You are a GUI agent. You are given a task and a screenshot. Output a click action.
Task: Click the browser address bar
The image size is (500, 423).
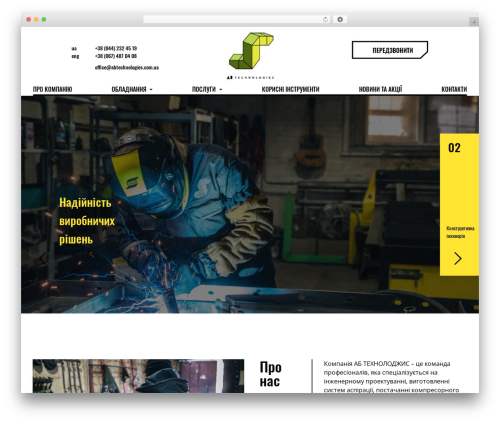point(237,19)
